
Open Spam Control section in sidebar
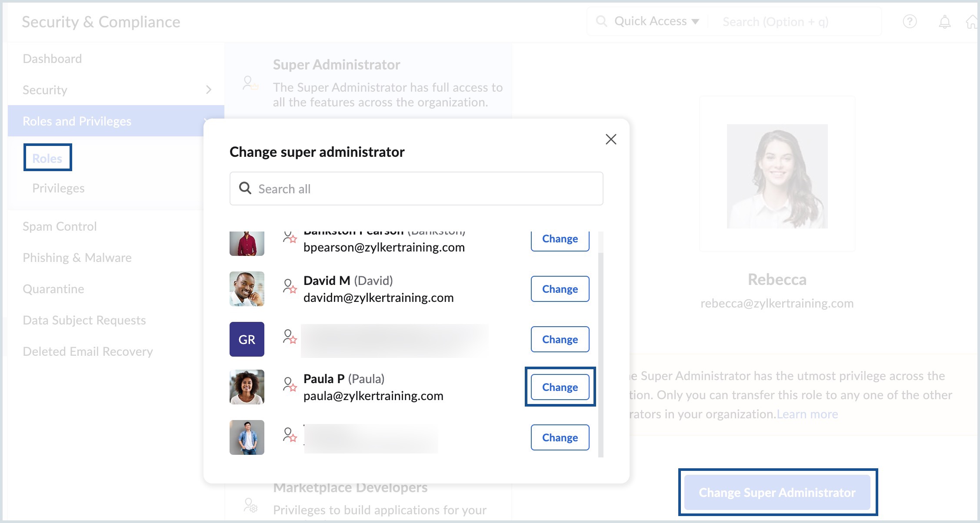[60, 226]
